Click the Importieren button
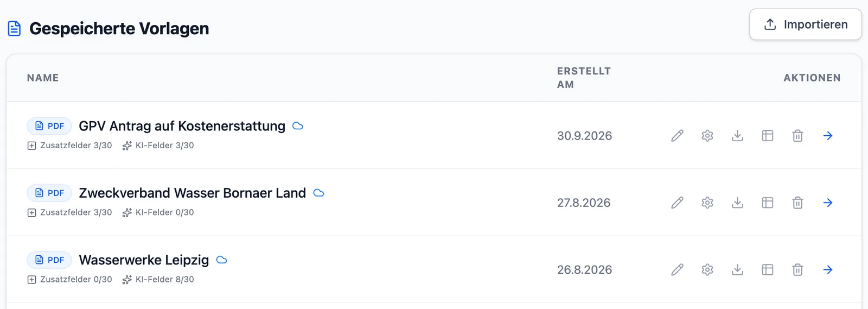868x309 pixels. point(806,24)
